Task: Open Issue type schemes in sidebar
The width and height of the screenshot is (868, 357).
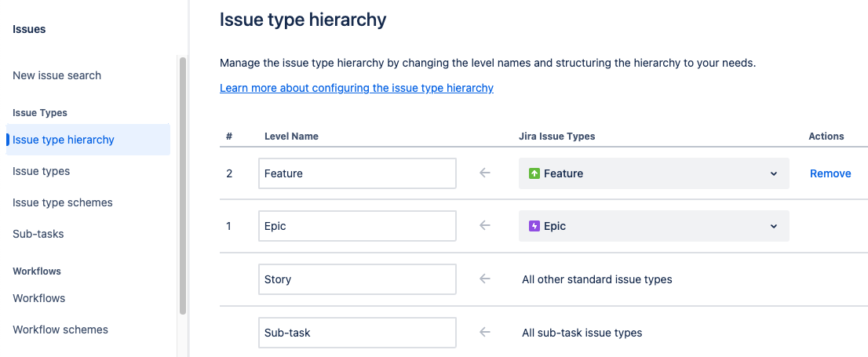Action: pos(63,202)
